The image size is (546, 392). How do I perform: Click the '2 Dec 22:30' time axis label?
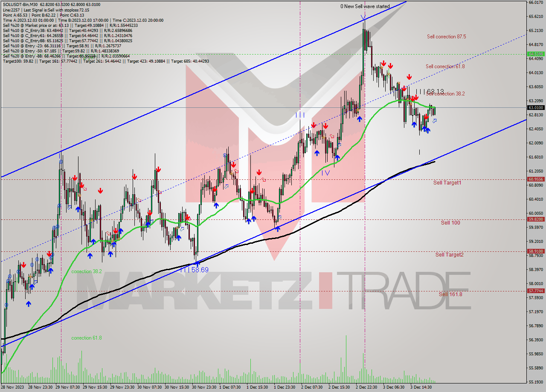click(367, 388)
